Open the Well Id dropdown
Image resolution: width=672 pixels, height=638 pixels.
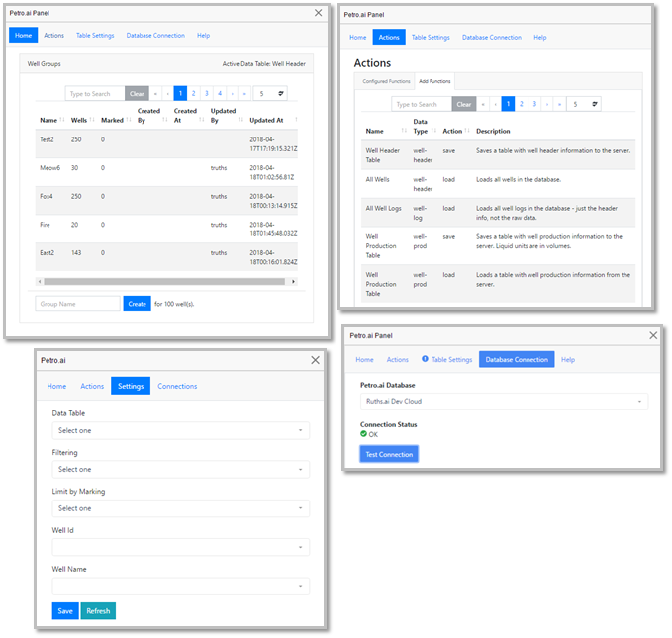tap(180, 547)
